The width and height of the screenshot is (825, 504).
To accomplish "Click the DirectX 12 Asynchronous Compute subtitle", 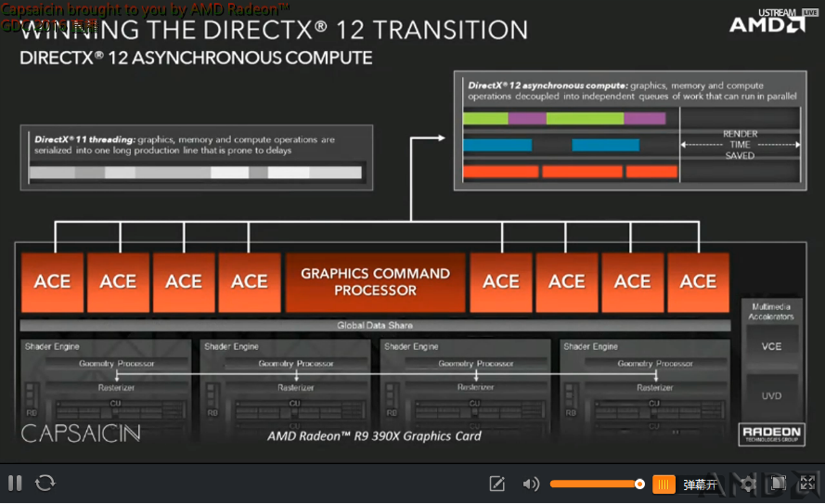I will click(x=196, y=58).
